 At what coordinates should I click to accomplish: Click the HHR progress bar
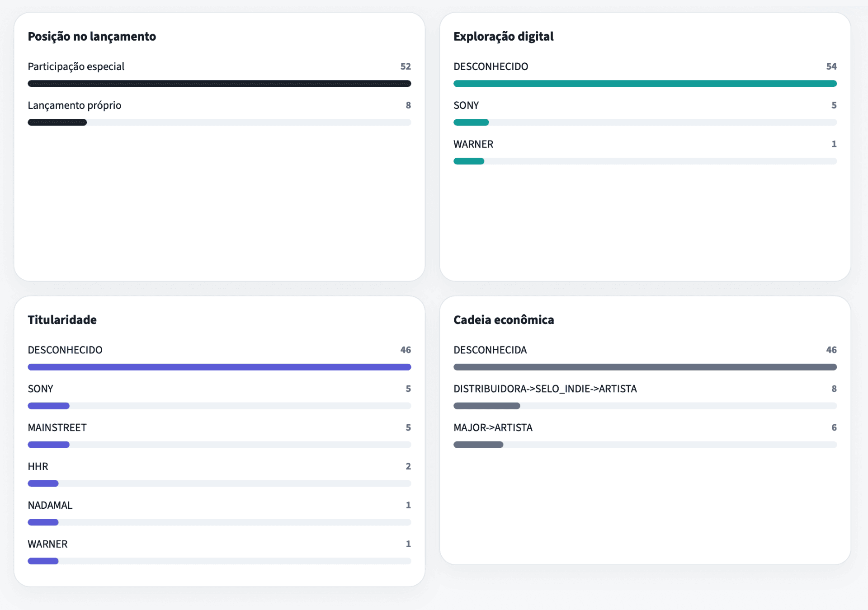click(219, 483)
